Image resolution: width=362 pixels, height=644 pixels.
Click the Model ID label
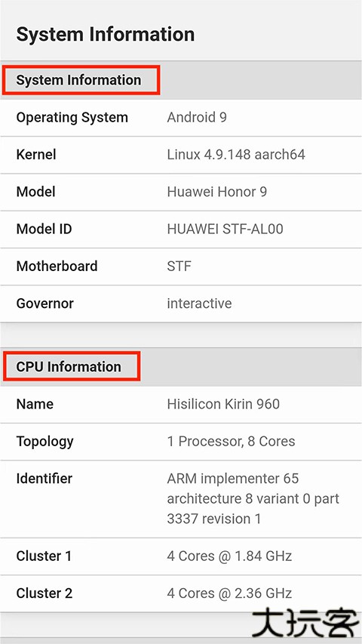[x=44, y=230]
